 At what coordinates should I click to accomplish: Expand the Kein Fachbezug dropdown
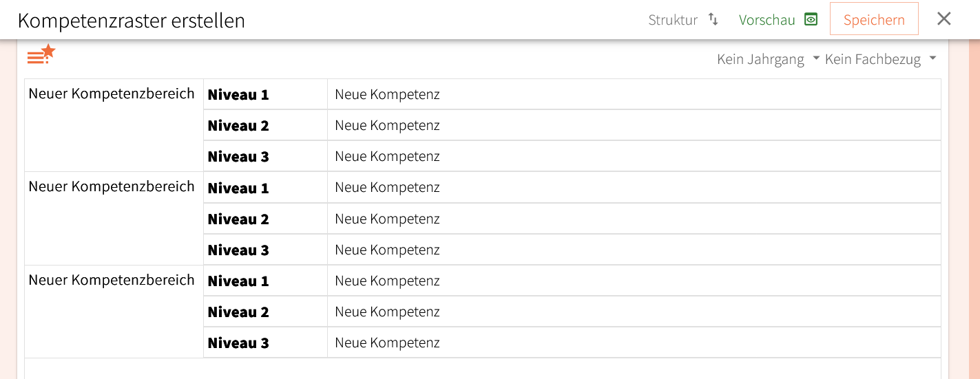(880, 59)
